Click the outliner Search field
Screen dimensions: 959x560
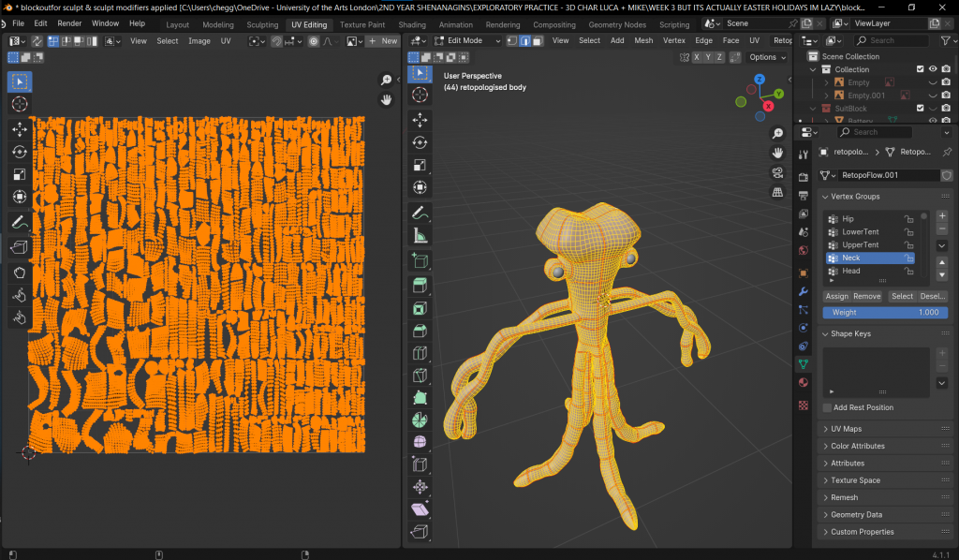[x=892, y=40]
